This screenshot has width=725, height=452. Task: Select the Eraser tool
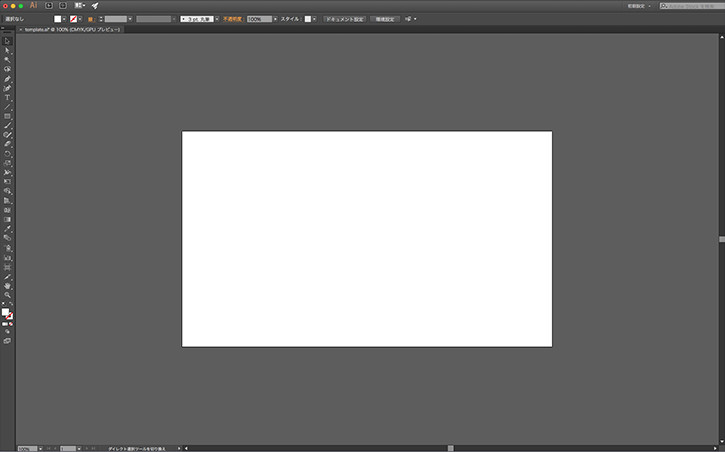7,144
